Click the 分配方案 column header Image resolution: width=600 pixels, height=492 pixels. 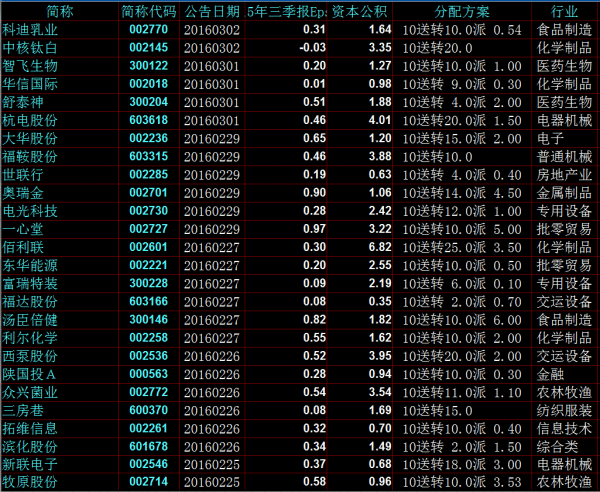[462, 11]
